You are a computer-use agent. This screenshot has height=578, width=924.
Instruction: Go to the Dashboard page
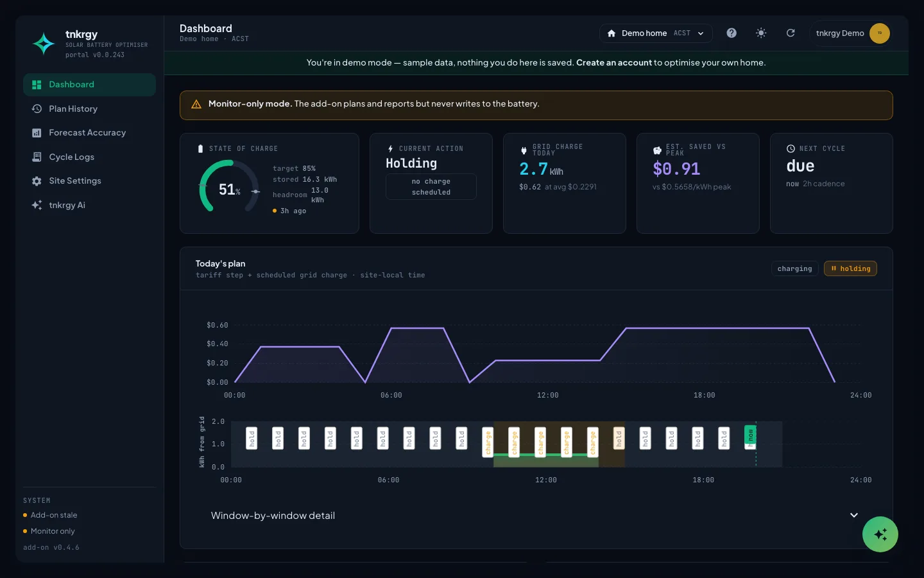coord(89,85)
